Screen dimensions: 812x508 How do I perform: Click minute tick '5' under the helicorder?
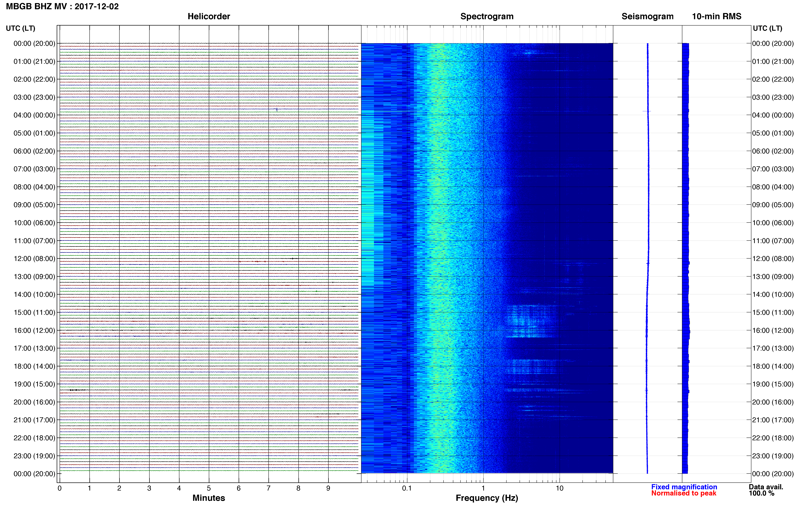coord(209,488)
